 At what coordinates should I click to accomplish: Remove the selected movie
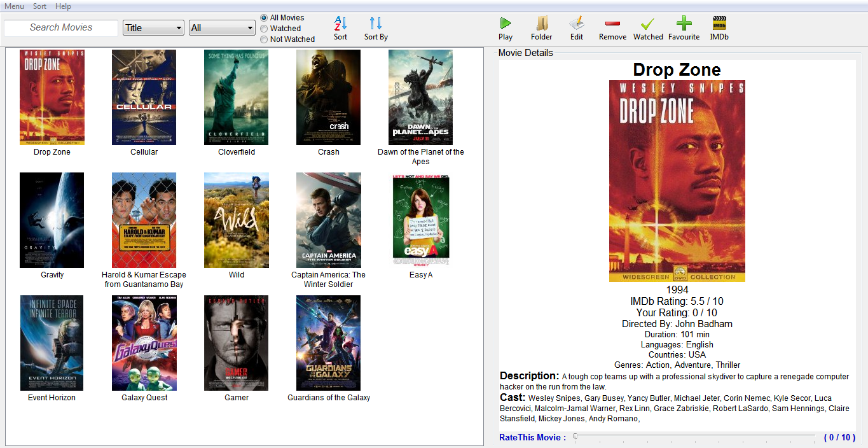pos(612,24)
